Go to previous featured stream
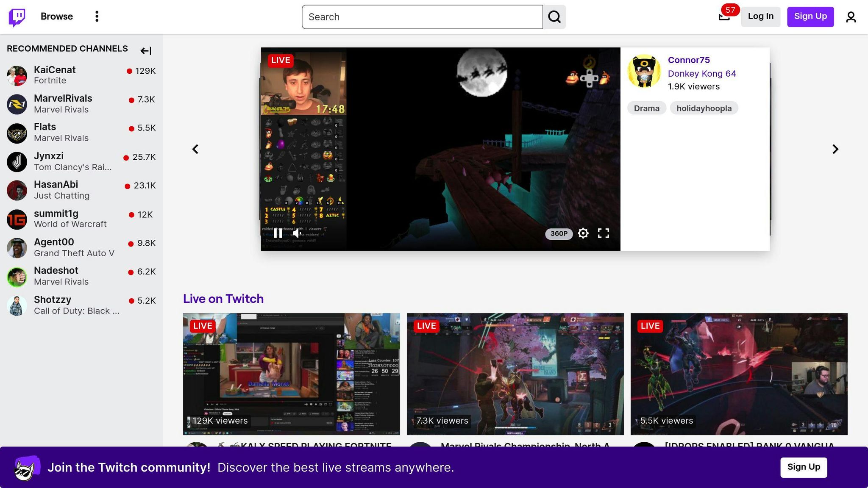 (x=195, y=149)
